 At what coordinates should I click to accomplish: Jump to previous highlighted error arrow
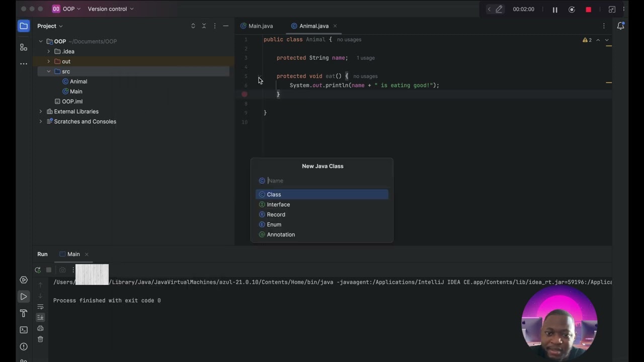598,40
